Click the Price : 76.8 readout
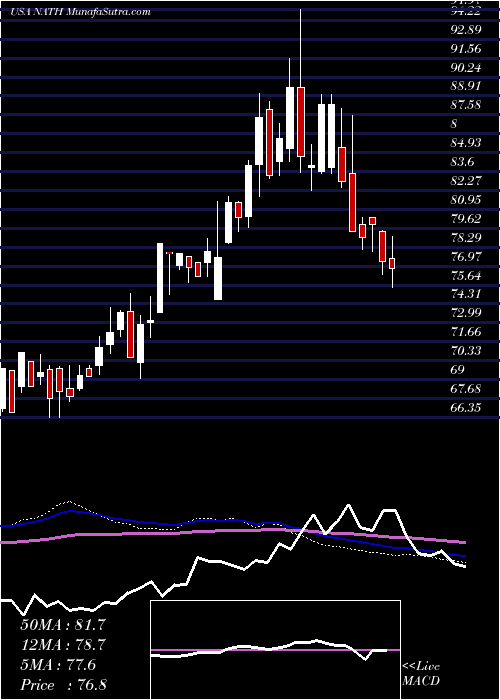500x700 pixels. pyautogui.click(x=63, y=685)
